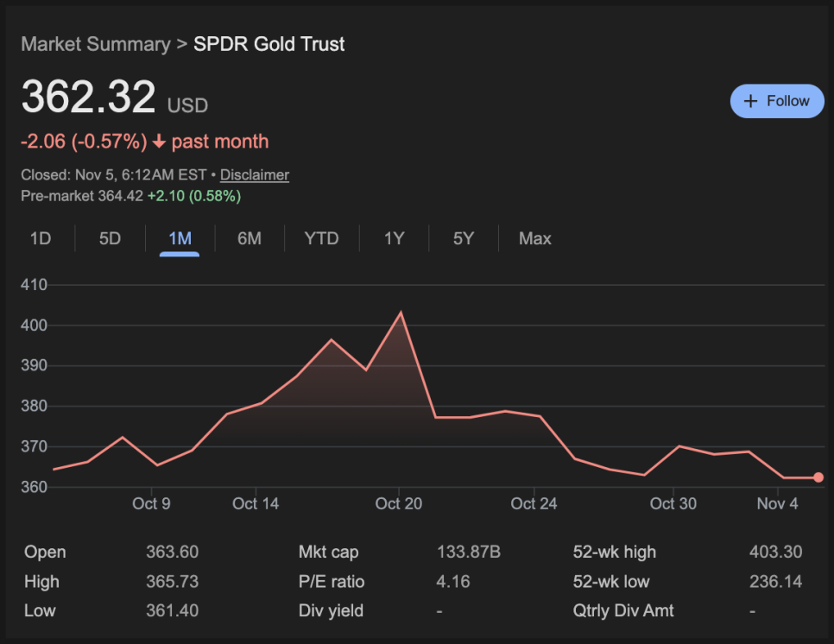Click the Oct 30 date label on axis
Viewport: 834px width, 644px height.
[673, 503]
